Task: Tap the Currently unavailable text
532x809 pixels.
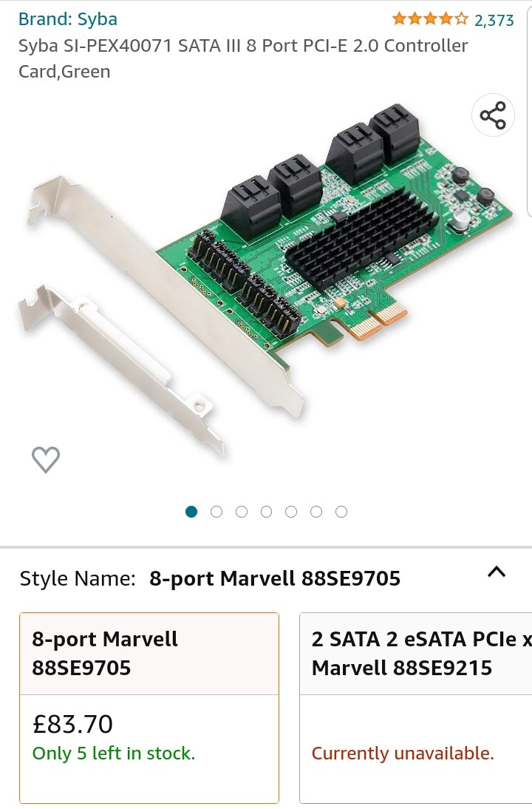Action: pos(403,754)
